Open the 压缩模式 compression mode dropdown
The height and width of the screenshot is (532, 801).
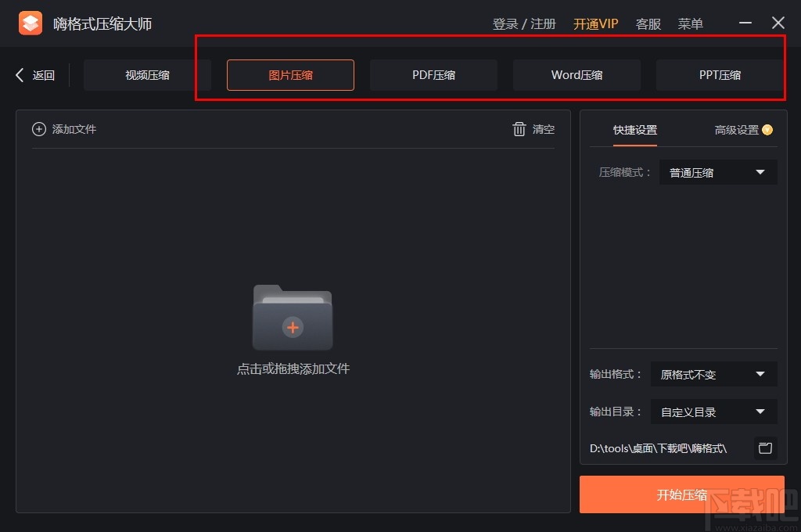pyautogui.click(x=717, y=172)
